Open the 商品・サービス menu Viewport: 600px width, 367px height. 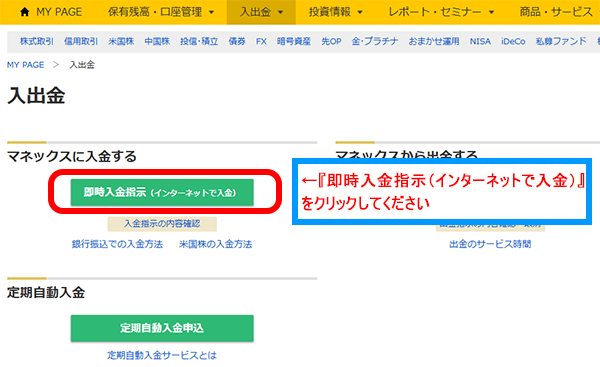tap(556, 12)
